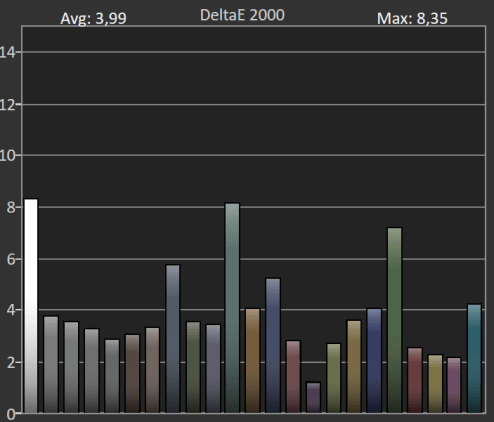Viewport: 494px width, 422px height.
Task: Click the 14 axis label
Action: [7, 52]
